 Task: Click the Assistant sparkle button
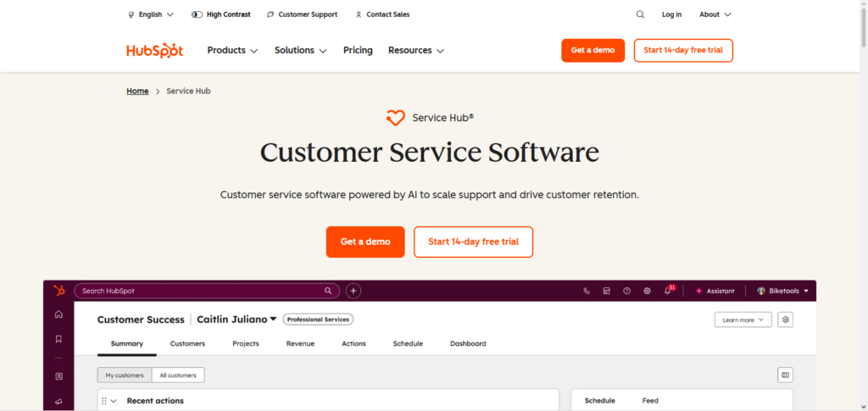click(x=715, y=291)
